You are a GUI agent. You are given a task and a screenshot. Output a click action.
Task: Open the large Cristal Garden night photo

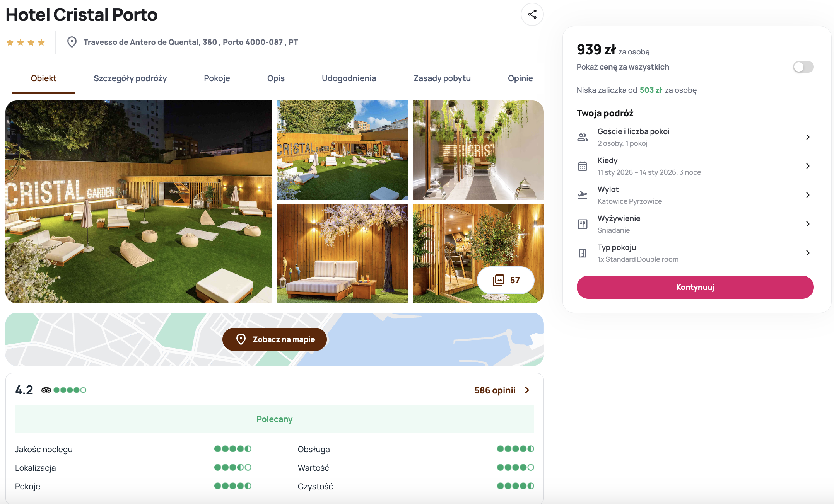tap(139, 202)
